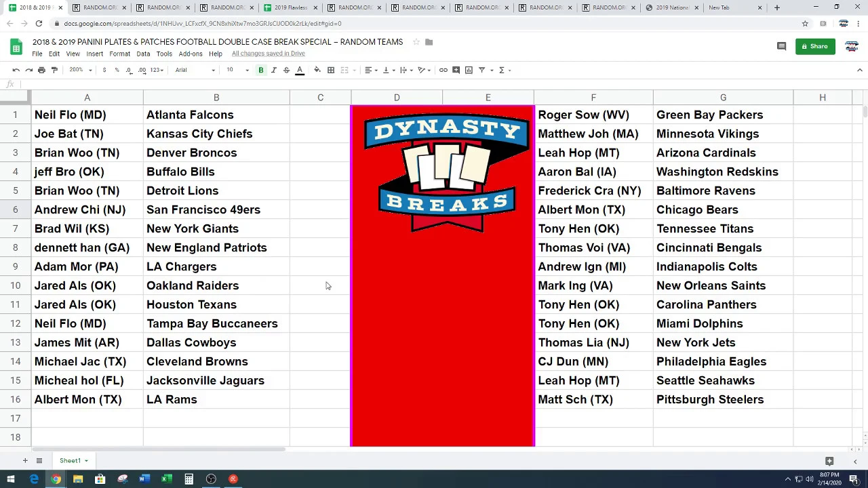Click 'All changes saved in Drive' link

pos(269,54)
